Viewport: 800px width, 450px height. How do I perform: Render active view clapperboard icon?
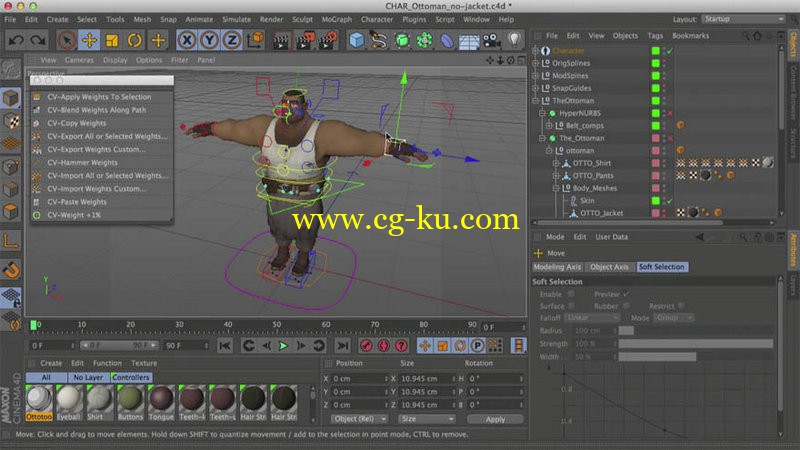(x=281, y=40)
